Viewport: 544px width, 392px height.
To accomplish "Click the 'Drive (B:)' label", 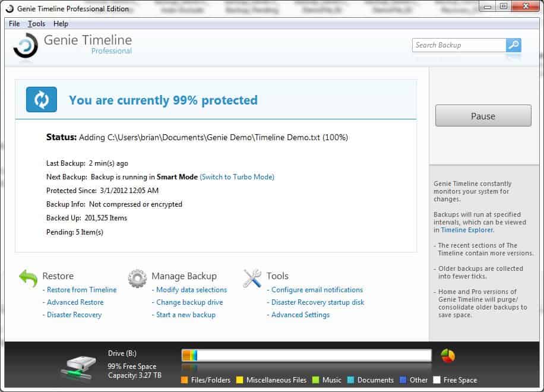I will (x=122, y=353).
